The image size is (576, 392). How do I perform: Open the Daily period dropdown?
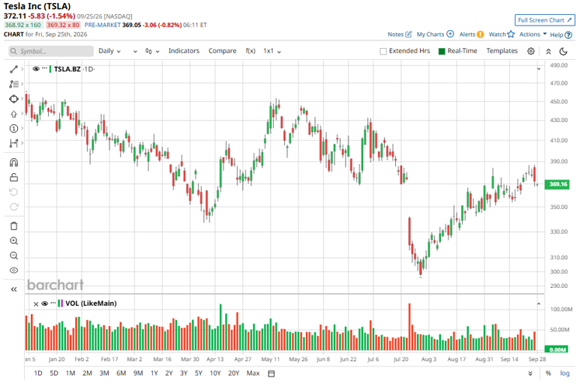[x=109, y=51]
